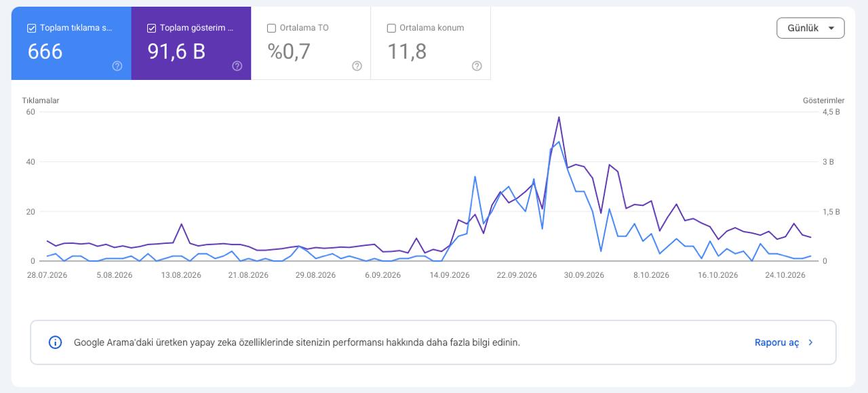Screen dimensions: 868x393
Task: Click the 16.10.2026 date label
Action: (718, 275)
